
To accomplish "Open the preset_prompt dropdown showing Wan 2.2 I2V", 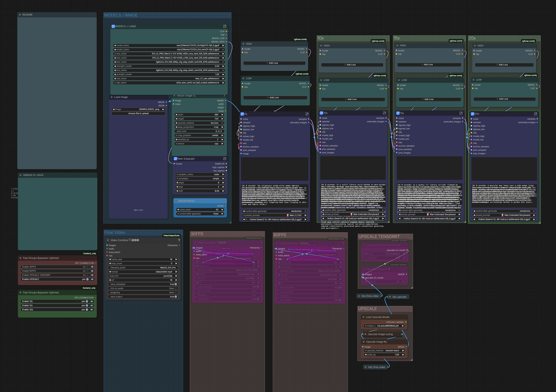I will click(x=275, y=215).
